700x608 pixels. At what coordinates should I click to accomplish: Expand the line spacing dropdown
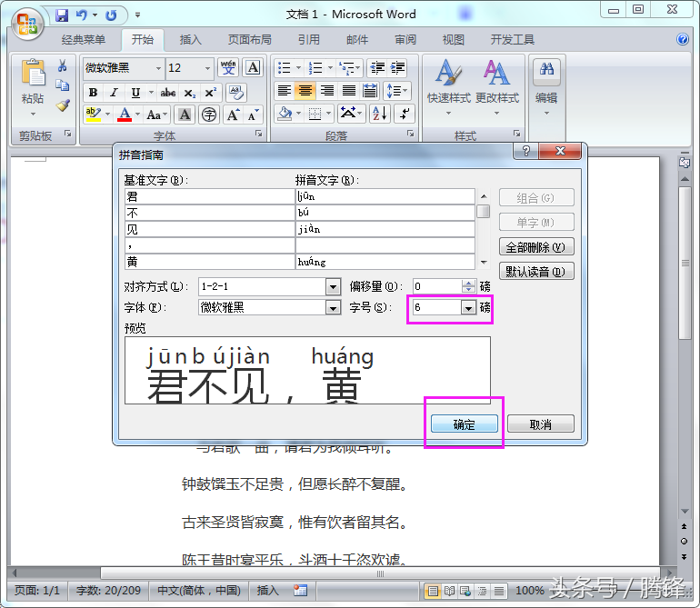coord(405,91)
